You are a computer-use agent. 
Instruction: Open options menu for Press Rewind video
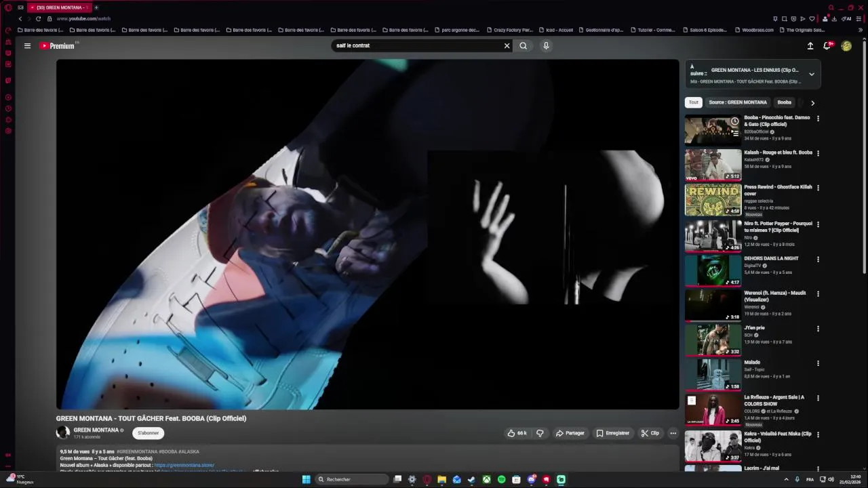818,188
